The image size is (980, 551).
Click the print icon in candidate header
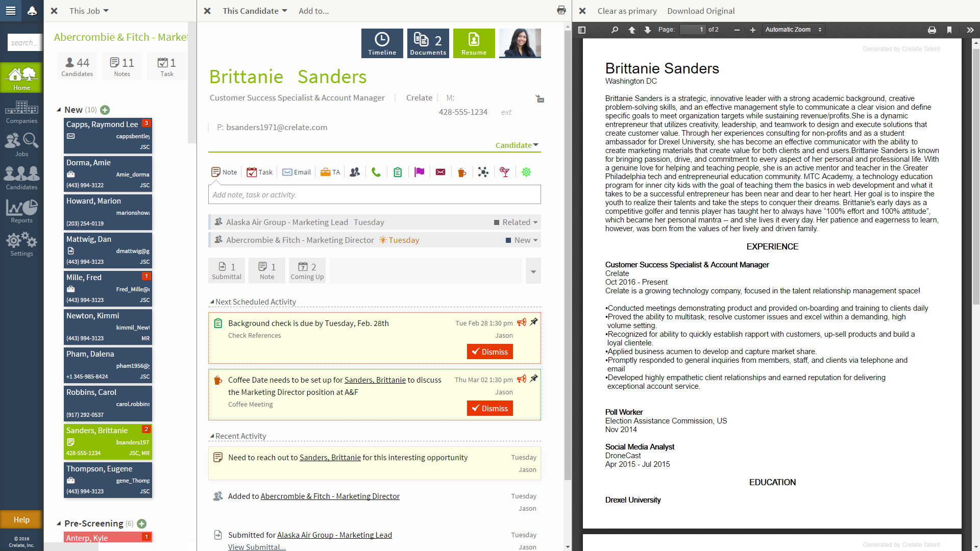click(x=561, y=10)
